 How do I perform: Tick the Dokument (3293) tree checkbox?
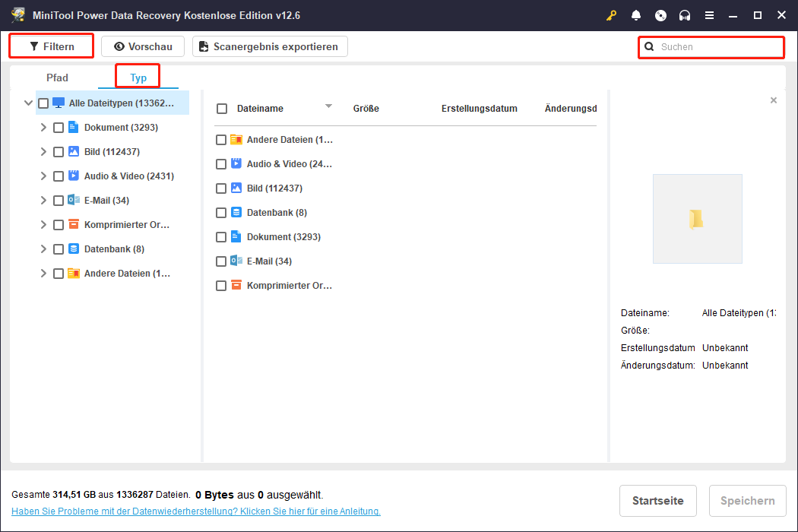59,128
